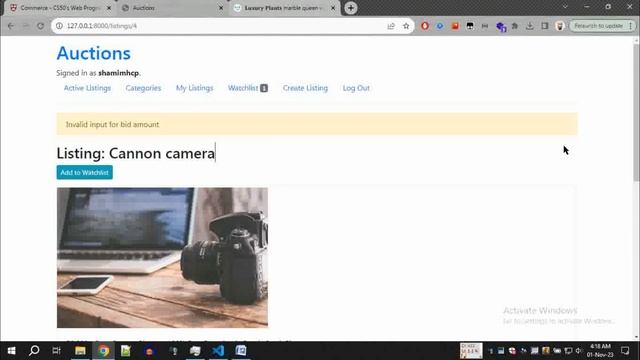Open the Watchlist nav link
Screen dimensions: 640x360
(x=247, y=88)
